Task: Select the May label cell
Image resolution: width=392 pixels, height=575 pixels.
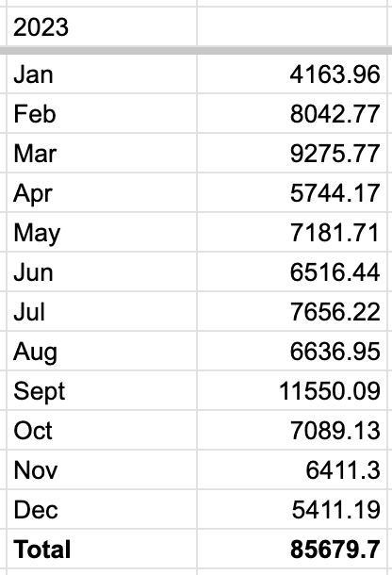Action: click(x=102, y=233)
